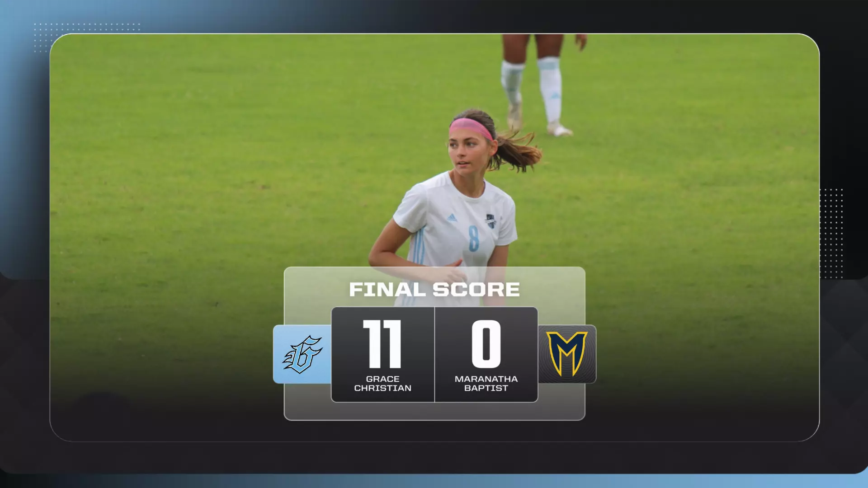Click the Maranatha Baptist score of 0

[x=486, y=344]
